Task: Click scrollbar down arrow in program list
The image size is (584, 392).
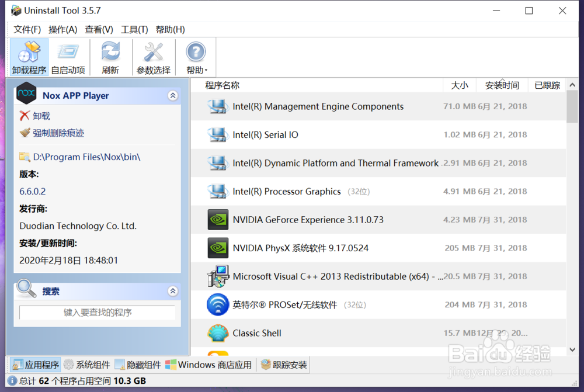Action: click(x=572, y=350)
